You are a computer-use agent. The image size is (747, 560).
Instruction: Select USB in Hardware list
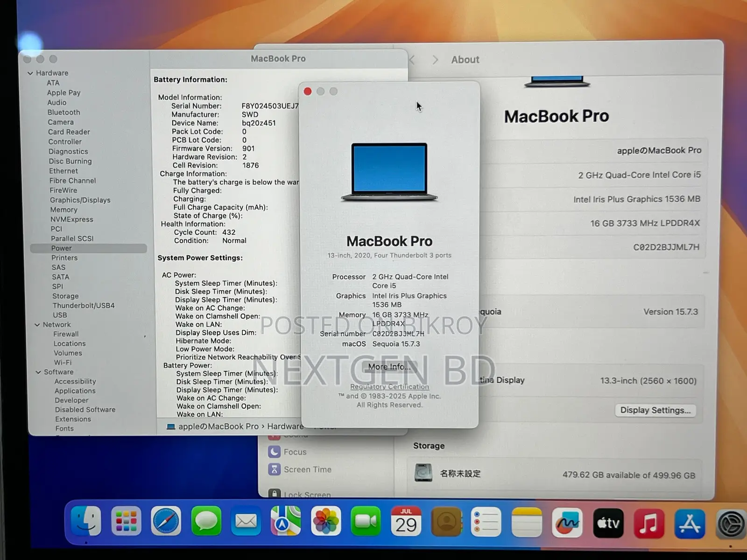[x=60, y=315]
